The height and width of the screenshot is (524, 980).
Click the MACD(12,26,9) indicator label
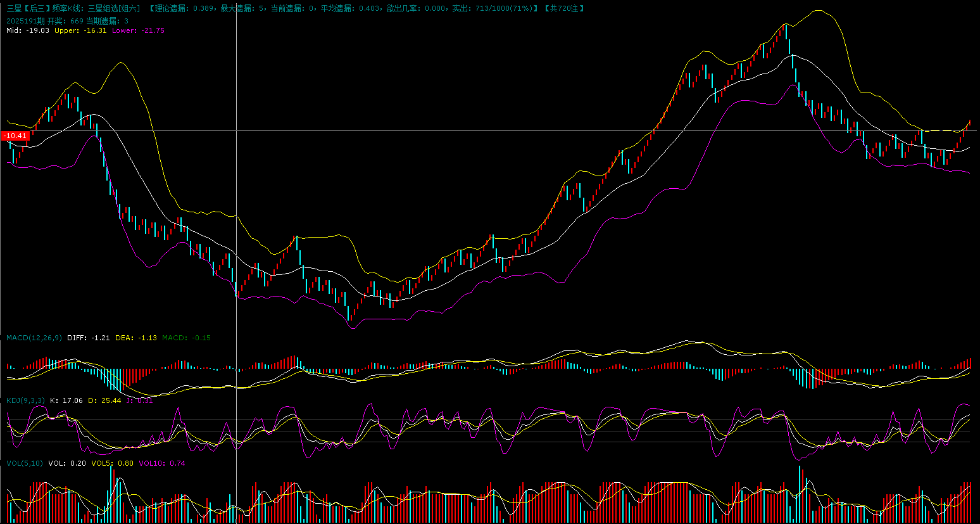tap(34, 338)
